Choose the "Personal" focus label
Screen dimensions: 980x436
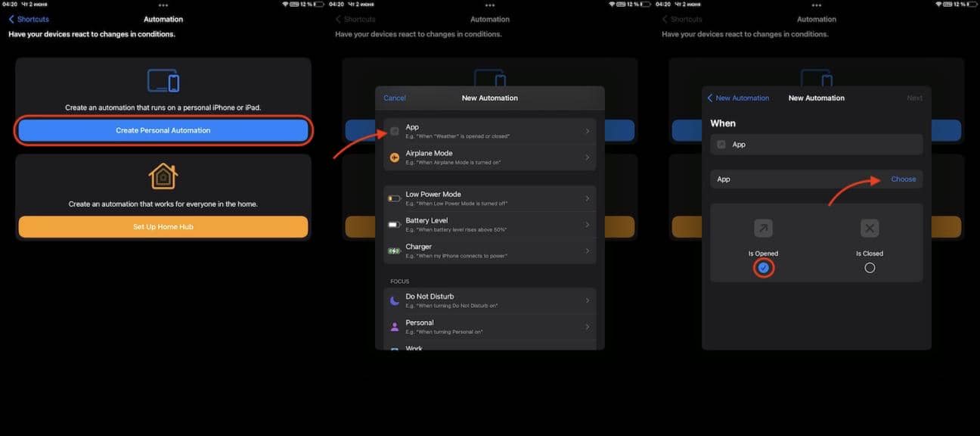pyautogui.click(x=420, y=323)
